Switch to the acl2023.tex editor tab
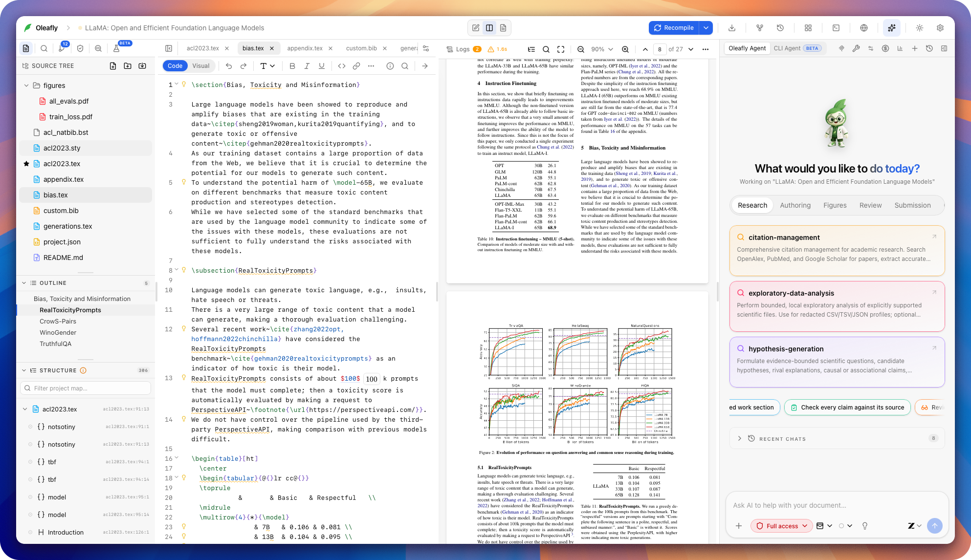Image resolution: width=971 pixels, height=560 pixels. (202, 48)
